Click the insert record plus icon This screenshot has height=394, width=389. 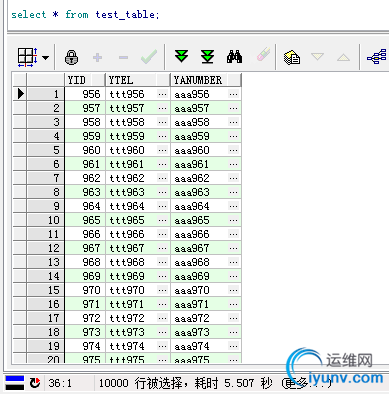click(97, 57)
